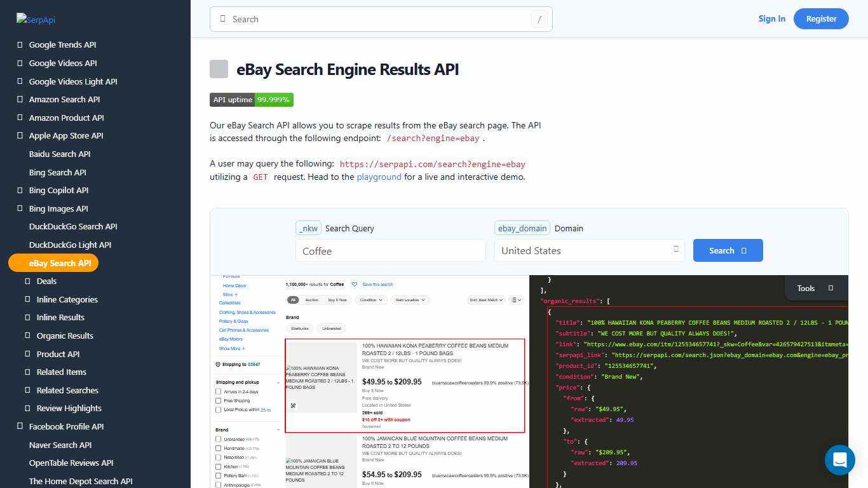
Task: Click the SerpApi logo
Action: tap(36, 20)
